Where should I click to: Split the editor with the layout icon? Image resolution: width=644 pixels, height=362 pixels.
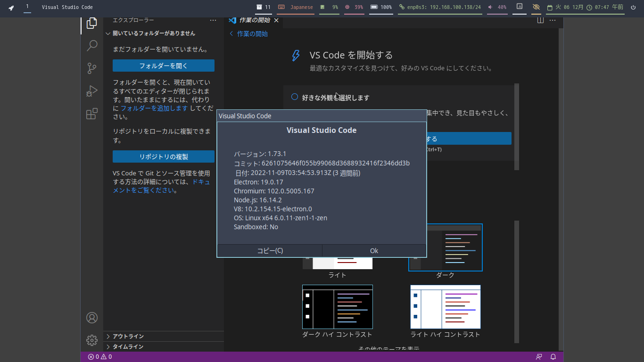point(540,20)
